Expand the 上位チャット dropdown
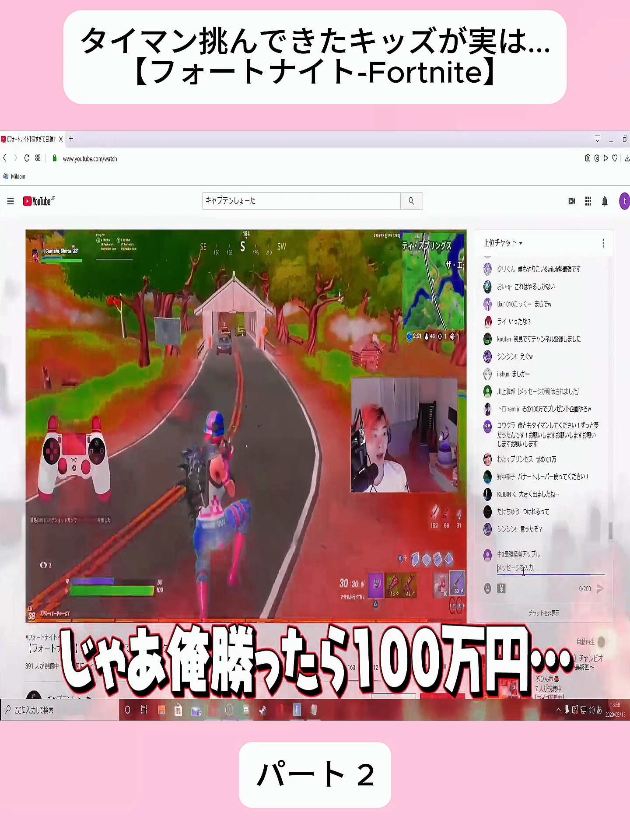630x840 pixels. tap(503, 243)
